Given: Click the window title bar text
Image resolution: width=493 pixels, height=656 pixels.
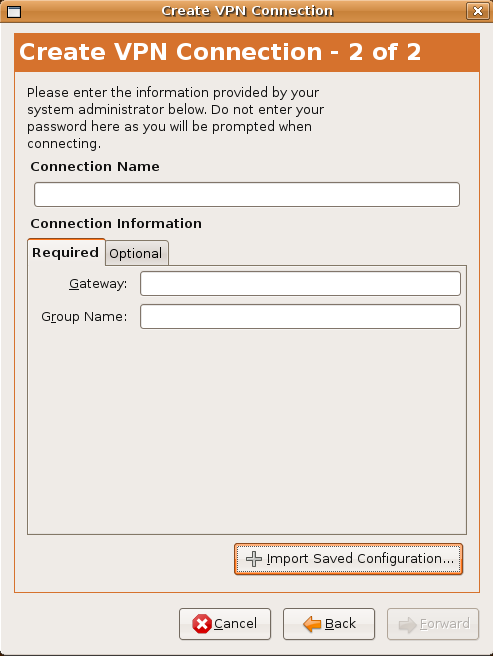Looking at the screenshot, I should [247, 11].
